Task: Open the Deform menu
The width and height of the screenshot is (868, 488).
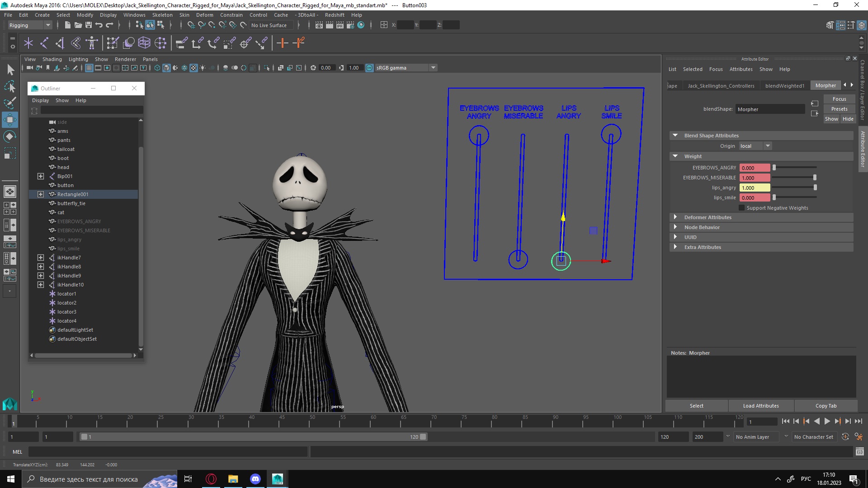Action: pyautogui.click(x=204, y=14)
